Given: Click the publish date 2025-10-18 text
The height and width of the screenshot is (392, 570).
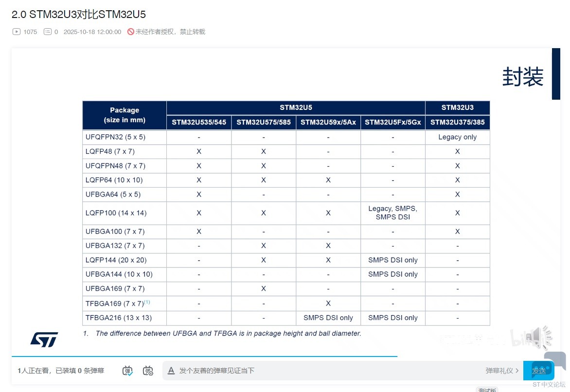Looking at the screenshot, I should (92, 32).
